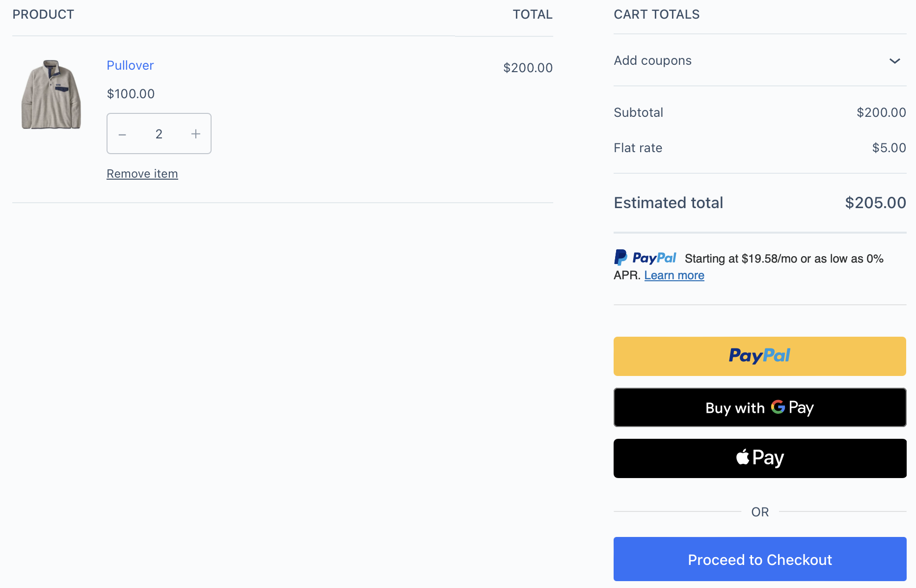Click the Buy with Google Pay button
The width and height of the screenshot is (916, 588).
[759, 407]
